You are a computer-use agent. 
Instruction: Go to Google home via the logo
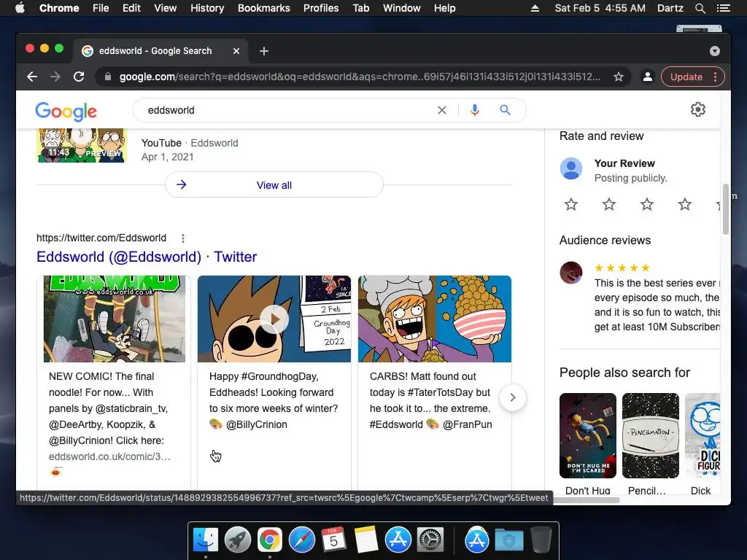click(x=66, y=112)
